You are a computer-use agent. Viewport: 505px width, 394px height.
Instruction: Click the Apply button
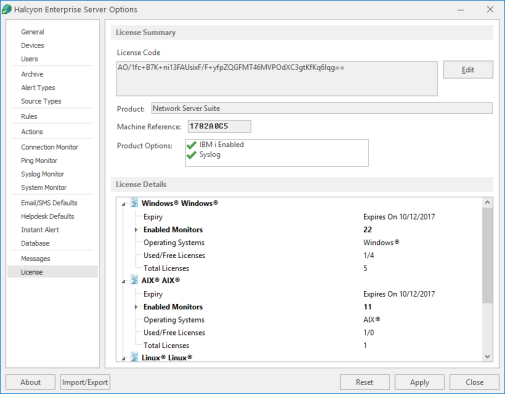point(420,382)
